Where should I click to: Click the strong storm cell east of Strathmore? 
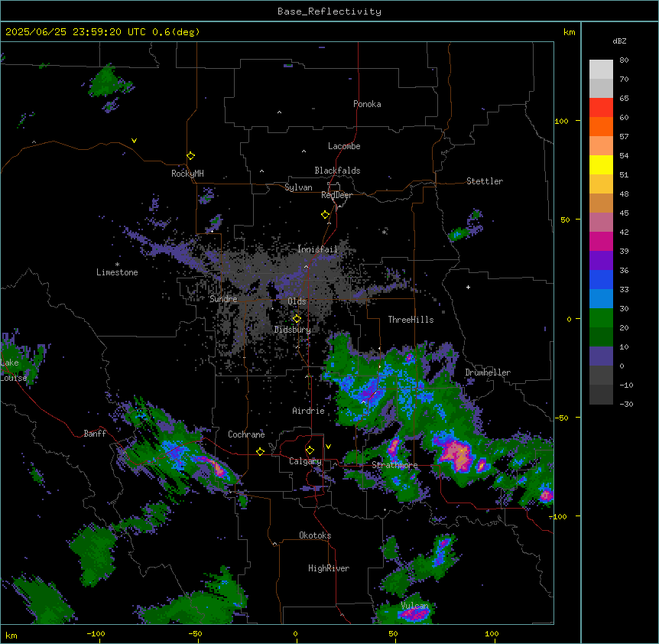click(456, 455)
